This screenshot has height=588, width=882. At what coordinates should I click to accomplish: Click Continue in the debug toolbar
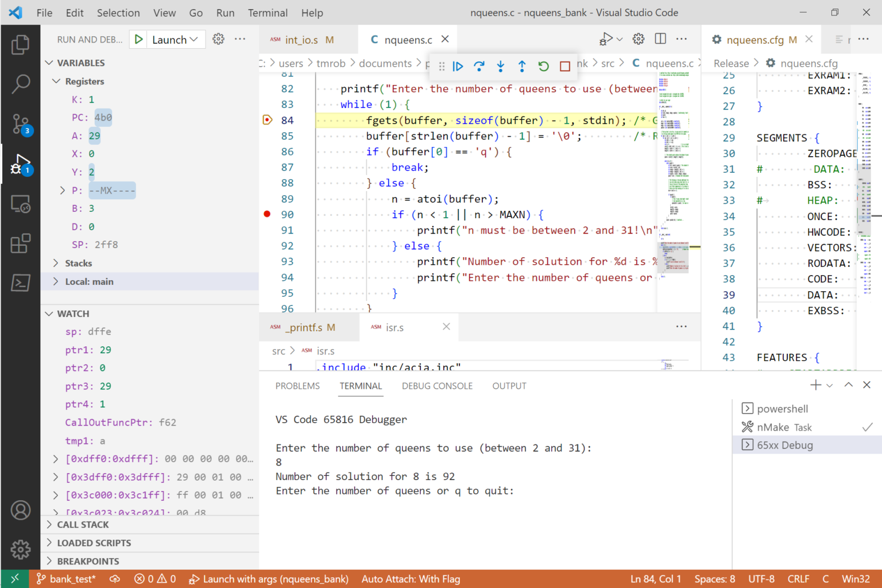click(458, 66)
